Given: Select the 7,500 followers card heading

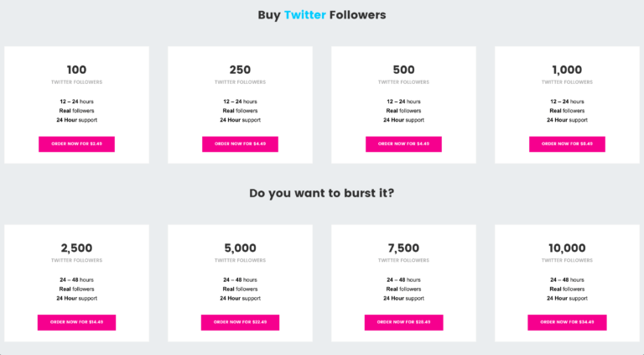Looking at the screenshot, I should tap(403, 248).
